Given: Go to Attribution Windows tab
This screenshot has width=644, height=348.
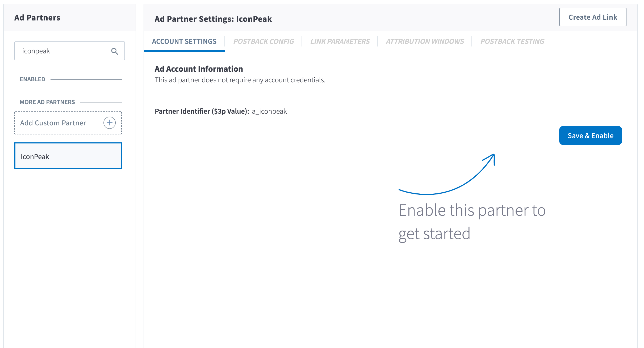Looking at the screenshot, I should point(425,41).
